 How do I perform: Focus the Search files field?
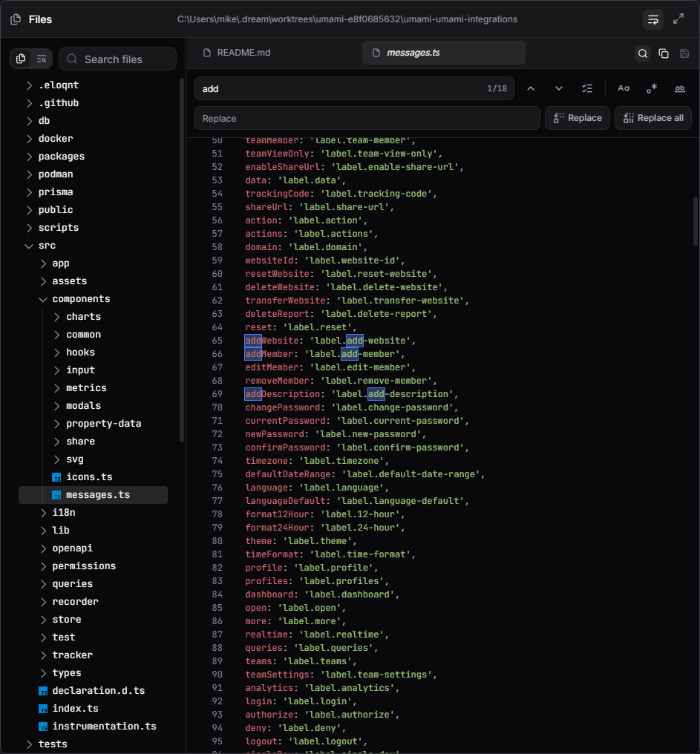click(x=117, y=59)
